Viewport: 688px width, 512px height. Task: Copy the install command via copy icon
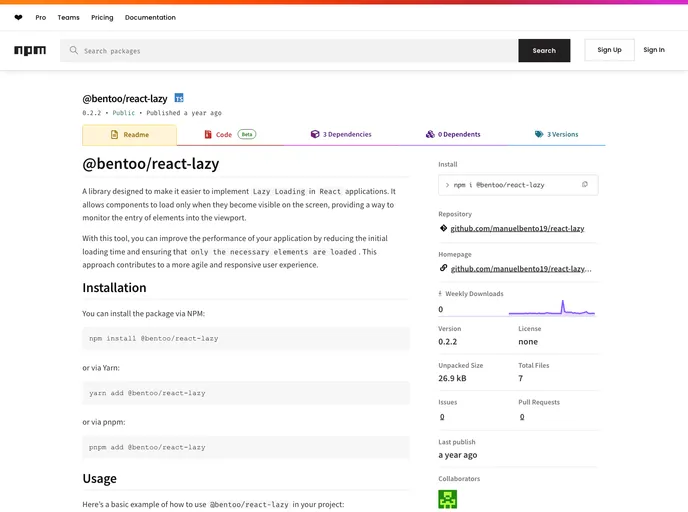coord(584,185)
